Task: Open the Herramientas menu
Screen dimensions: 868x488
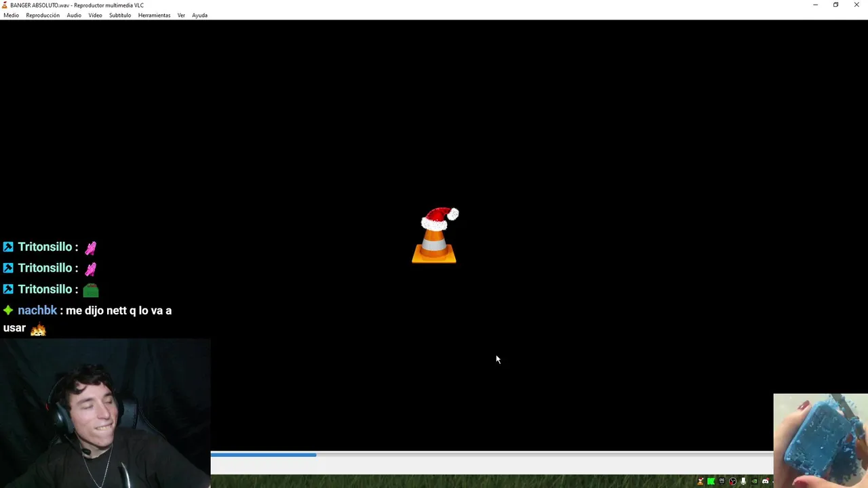Action: pyautogui.click(x=154, y=15)
